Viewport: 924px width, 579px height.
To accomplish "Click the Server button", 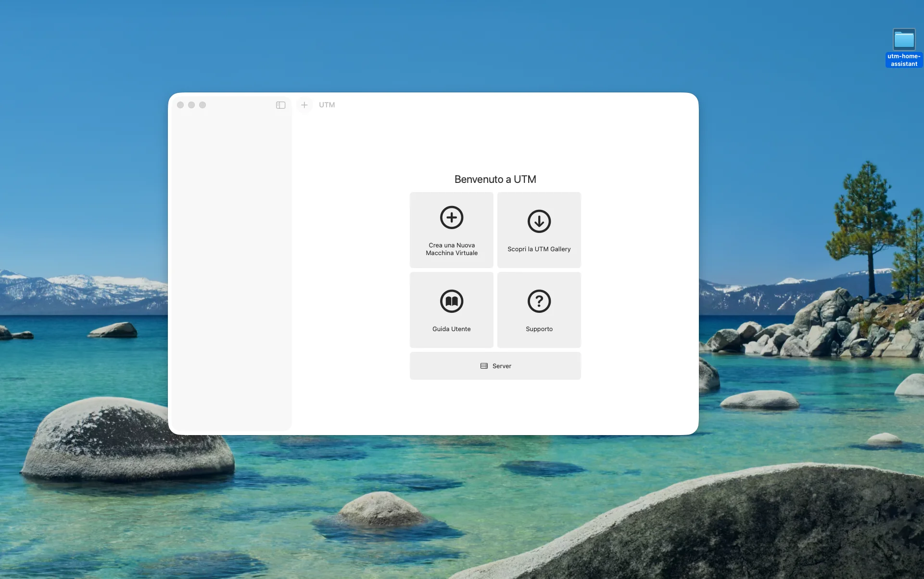I will (495, 366).
